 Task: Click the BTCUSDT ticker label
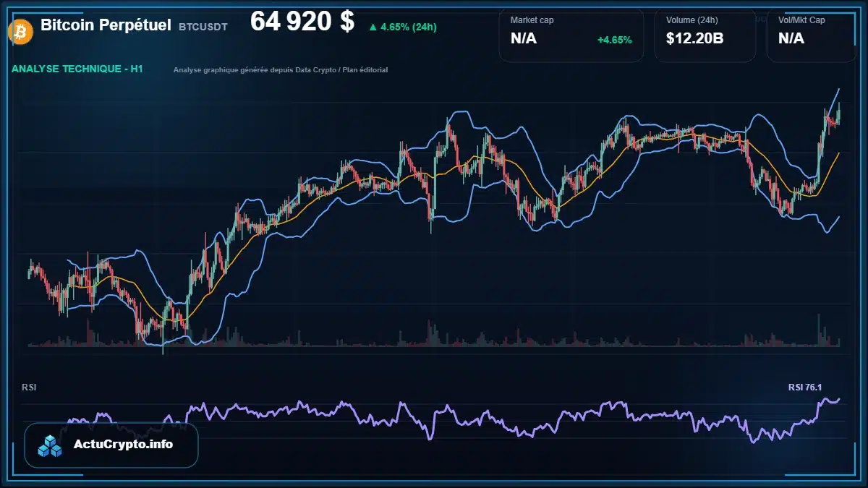click(x=203, y=27)
